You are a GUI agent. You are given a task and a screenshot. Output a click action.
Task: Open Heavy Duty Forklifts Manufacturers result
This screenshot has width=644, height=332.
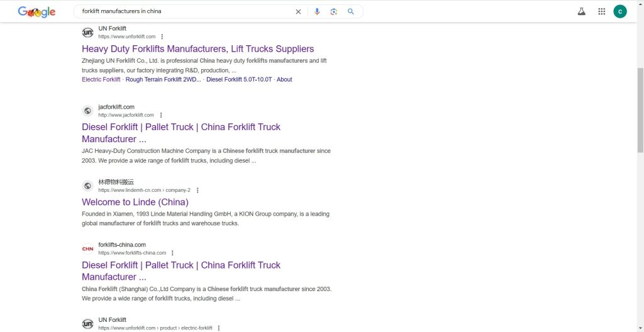pyautogui.click(x=198, y=49)
